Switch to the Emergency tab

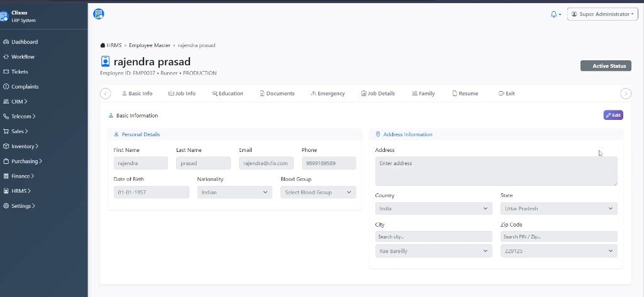pos(328,94)
